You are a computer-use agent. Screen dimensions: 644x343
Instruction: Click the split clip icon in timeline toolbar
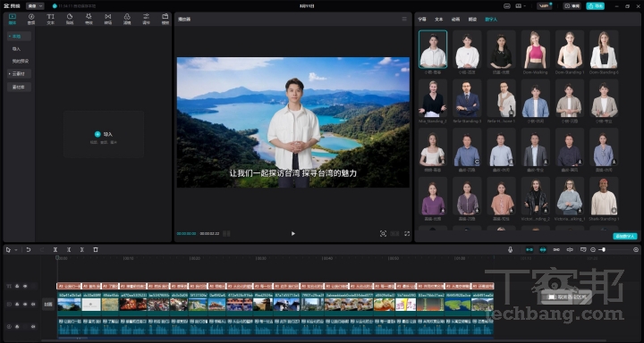coord(55,249)
